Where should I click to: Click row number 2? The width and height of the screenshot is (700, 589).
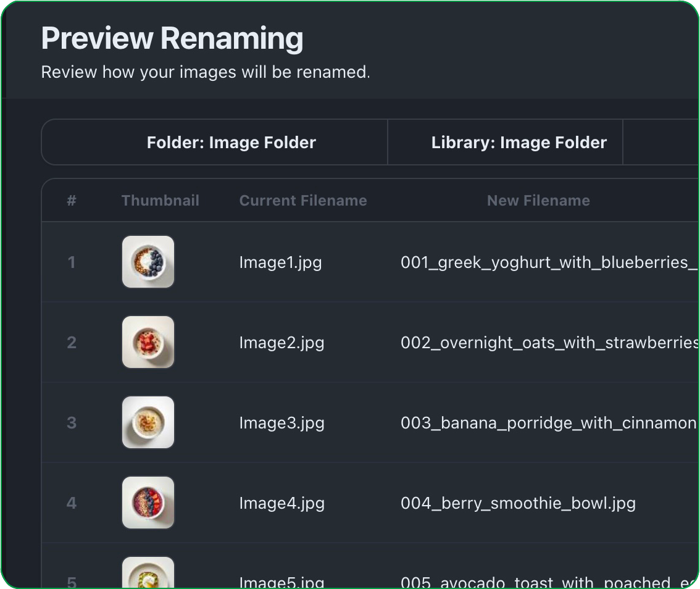point(72,343)
